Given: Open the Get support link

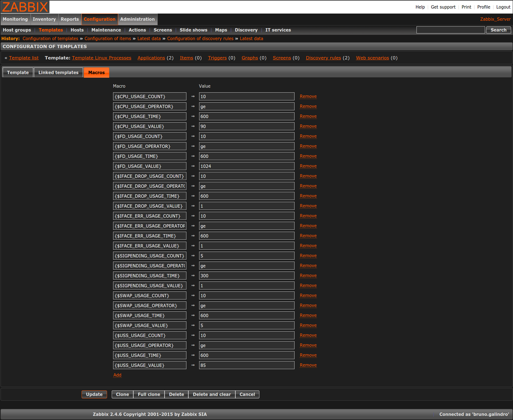Looking at the screenshot, I should pos(443,7).
